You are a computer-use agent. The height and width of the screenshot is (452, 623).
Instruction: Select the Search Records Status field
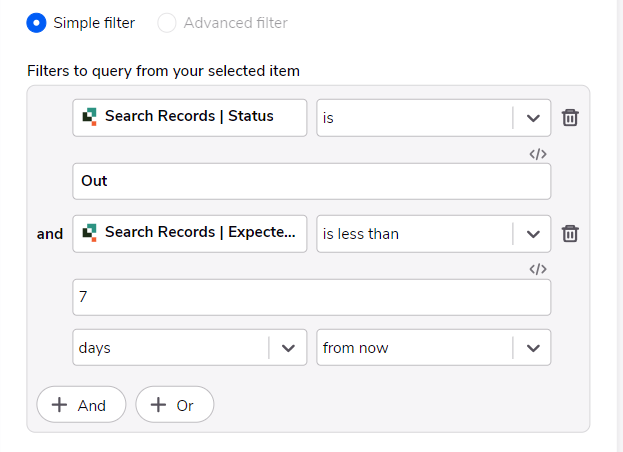(x=190, y=118)
